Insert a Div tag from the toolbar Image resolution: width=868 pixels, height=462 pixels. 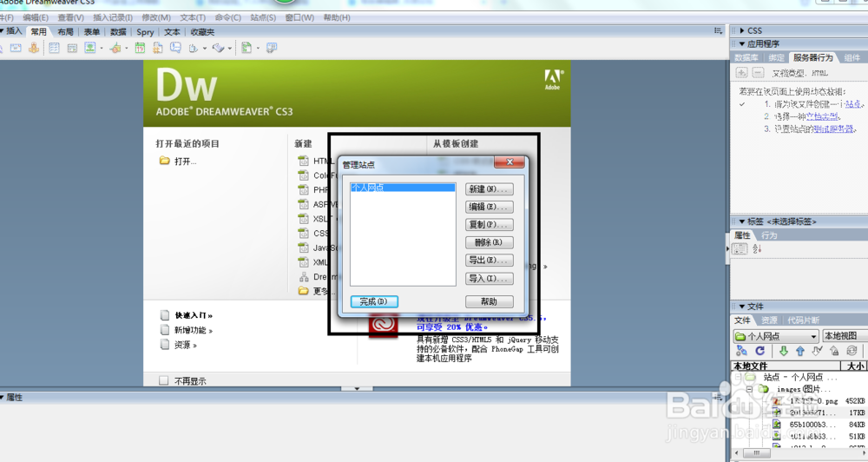click(72, 48)
